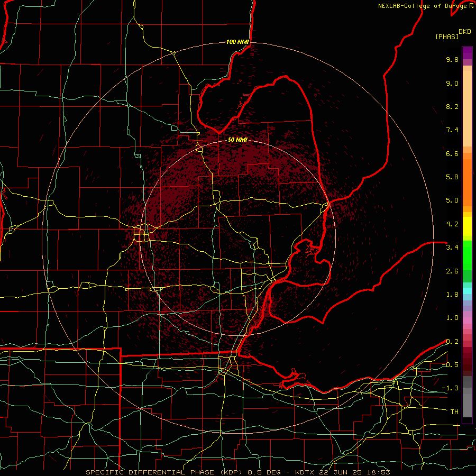The width and height of the screenshot is (476, 476).
Task: Click the 5.8 value on the scale
Action: pos(452,177)
